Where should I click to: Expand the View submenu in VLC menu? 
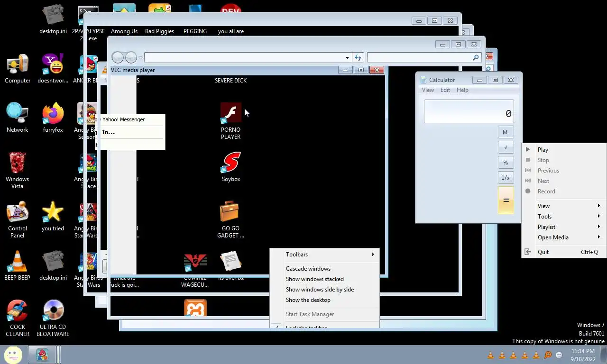click(564, 206)
